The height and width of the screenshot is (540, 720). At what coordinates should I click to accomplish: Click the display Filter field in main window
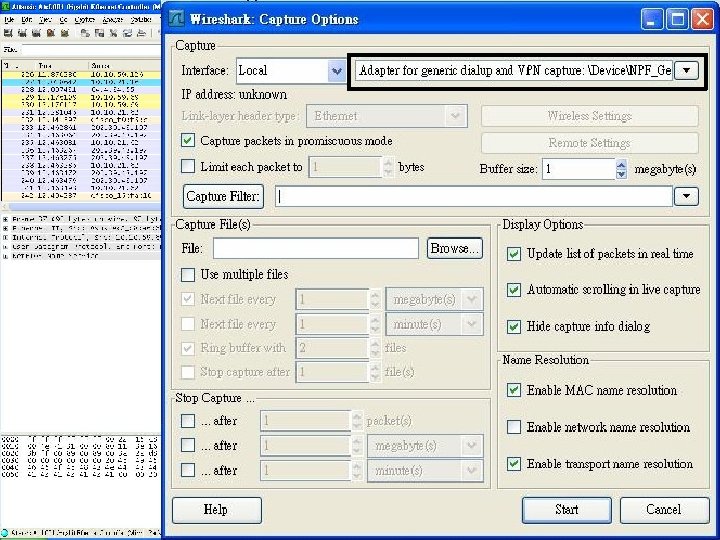[x=91, y=50]
